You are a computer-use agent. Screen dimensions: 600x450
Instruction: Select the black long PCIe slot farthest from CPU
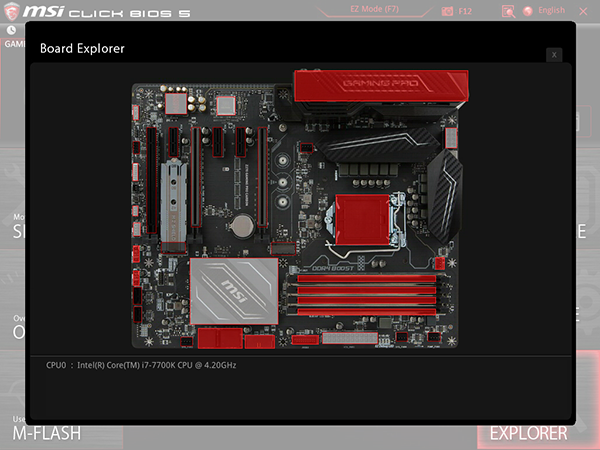[152, 180]
